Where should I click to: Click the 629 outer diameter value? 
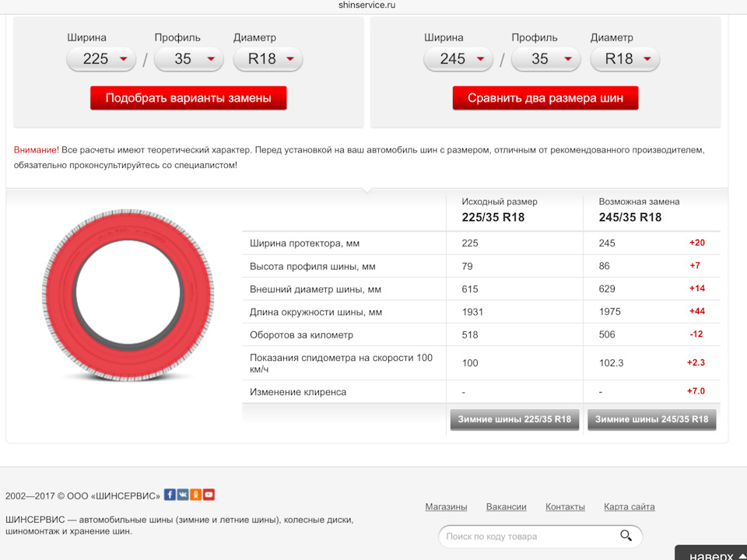tap(607, 289)
